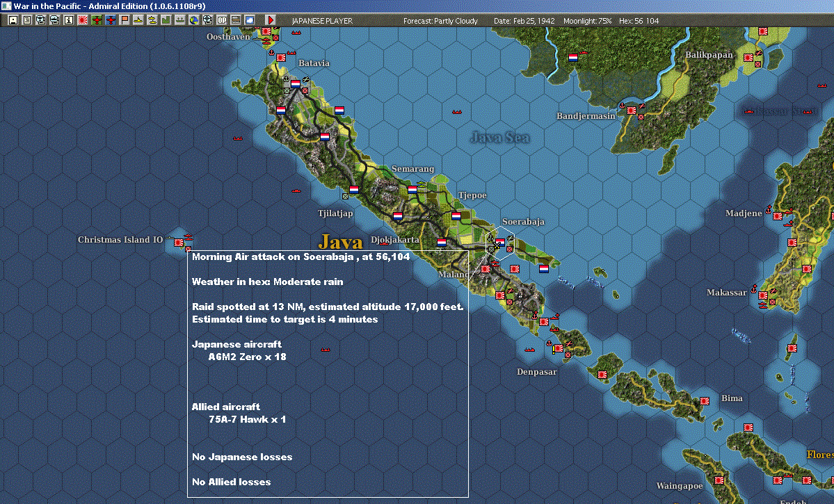Viewport: 834px width, 504px height.
Task: Click the Semarang city label
Action: [412, 168]
